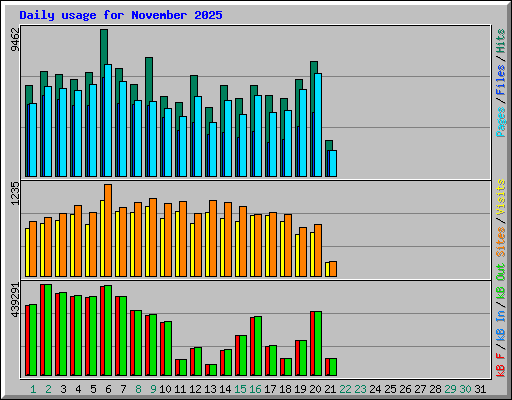Click the dark green hits bar for day 9

click(149, 79)
